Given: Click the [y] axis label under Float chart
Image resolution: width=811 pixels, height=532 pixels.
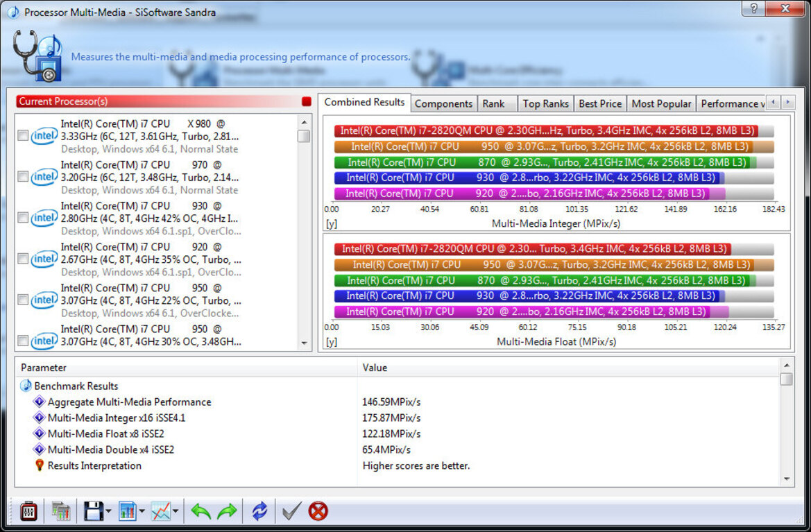Looking at the screenshot, I should coord(332,342).
